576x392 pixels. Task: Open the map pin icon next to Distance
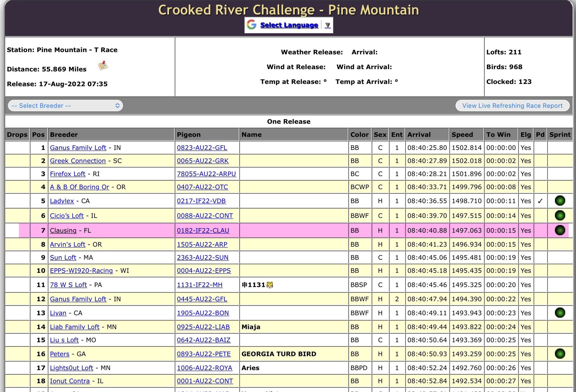coord(103,66)
